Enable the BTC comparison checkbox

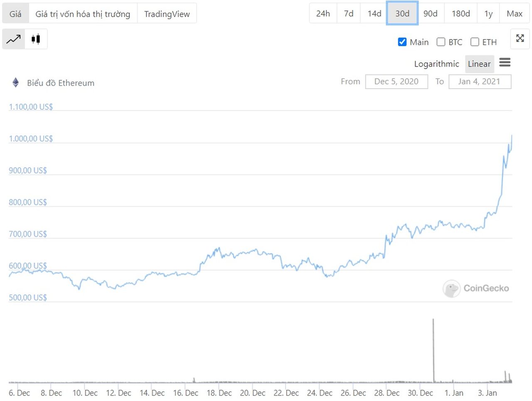click(441, 42)
